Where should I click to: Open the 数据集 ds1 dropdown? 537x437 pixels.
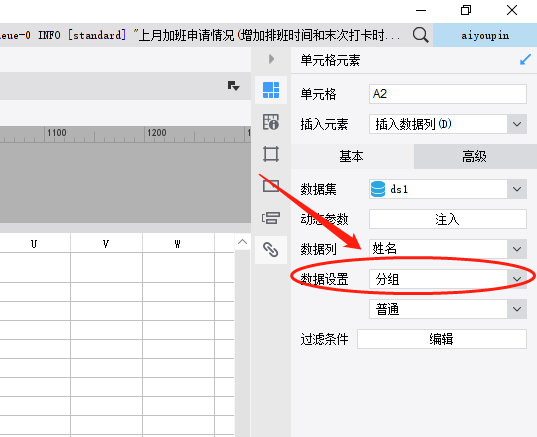[448, 189]
